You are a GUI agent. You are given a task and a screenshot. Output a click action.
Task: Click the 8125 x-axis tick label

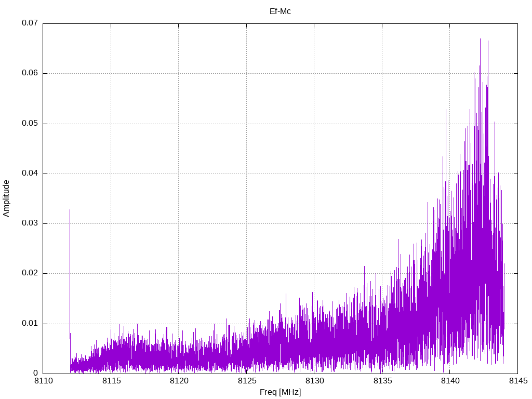[246, 381]
